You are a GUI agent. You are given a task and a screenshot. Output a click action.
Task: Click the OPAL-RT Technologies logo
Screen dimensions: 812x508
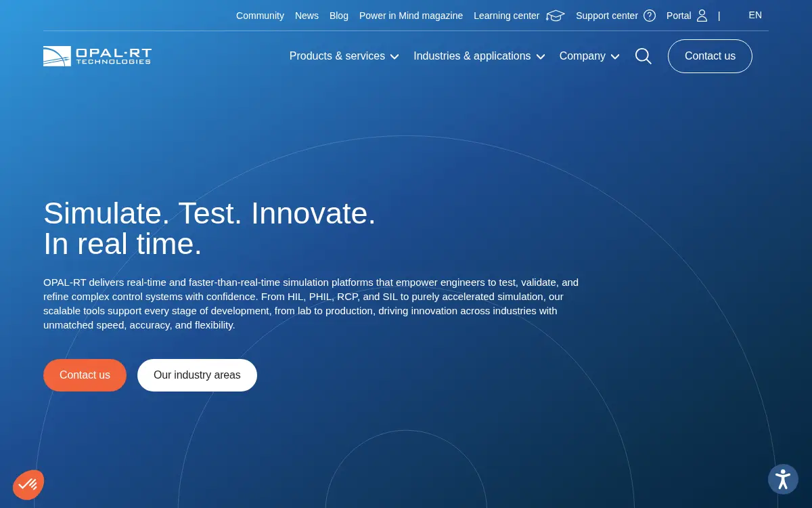(x=97, y=56)
